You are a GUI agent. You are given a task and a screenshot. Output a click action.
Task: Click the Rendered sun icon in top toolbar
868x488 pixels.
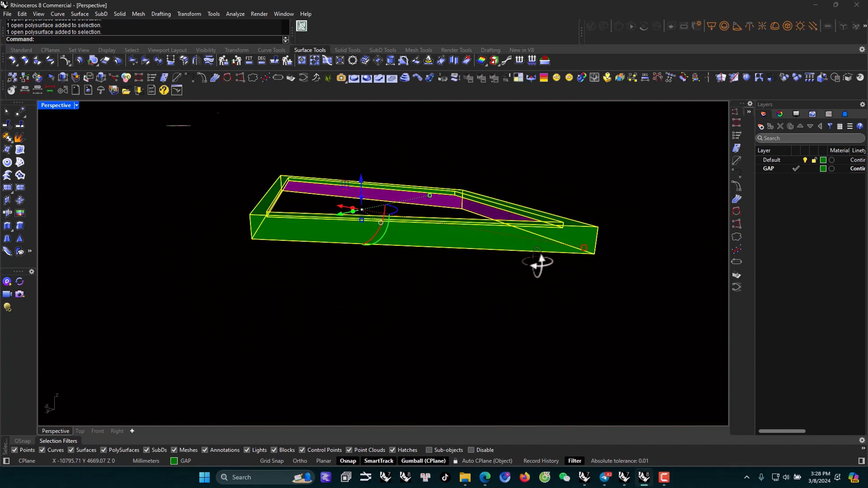pyautogui.click(x=800, y=26)
